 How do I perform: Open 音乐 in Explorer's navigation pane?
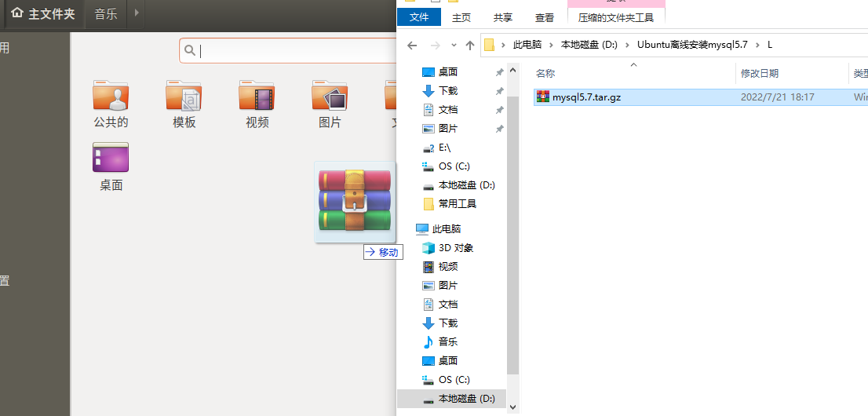[x=448, y=341]
